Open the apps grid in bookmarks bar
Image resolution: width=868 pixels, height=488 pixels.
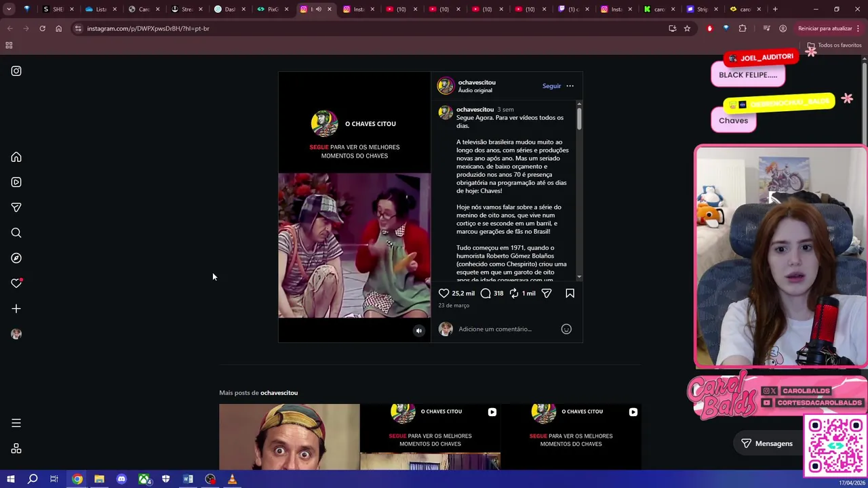pyautogui.click(x=9, y=45)
